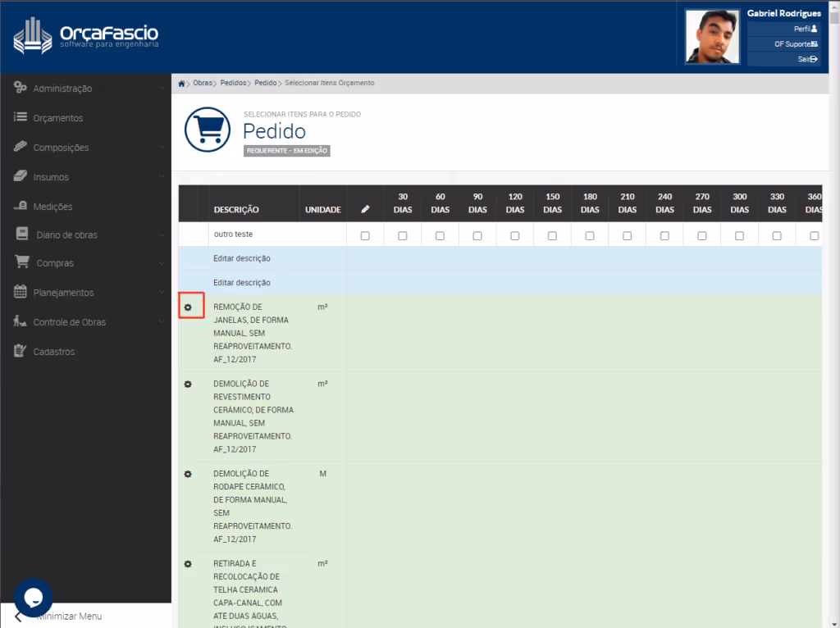The image size is (840, 628).
Task: Open the chat support bubble
Action: [33, 598]
